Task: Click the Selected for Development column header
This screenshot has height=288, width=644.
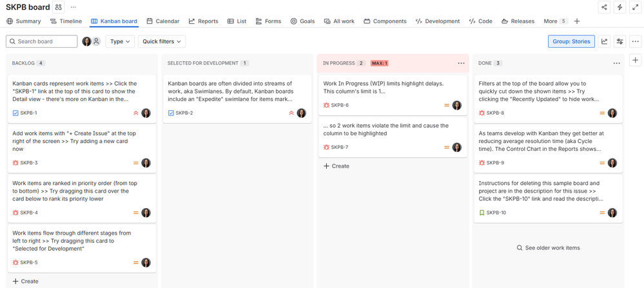Action: [203, 63]
